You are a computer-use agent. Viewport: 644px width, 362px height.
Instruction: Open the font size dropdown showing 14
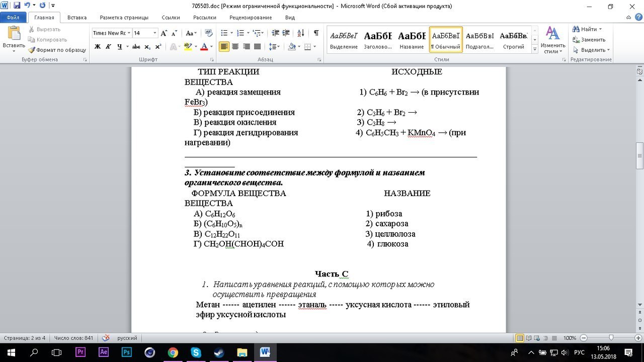(x=154, y=33)
